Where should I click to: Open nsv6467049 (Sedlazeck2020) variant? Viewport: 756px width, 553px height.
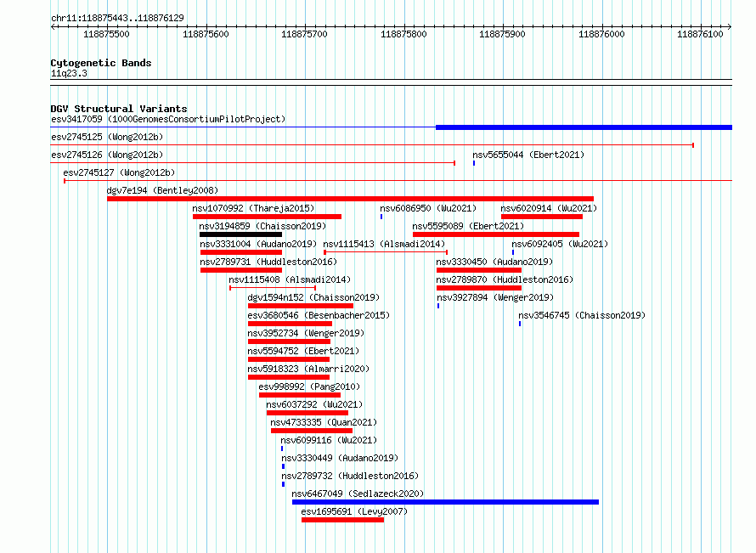(x=358, y=494)
